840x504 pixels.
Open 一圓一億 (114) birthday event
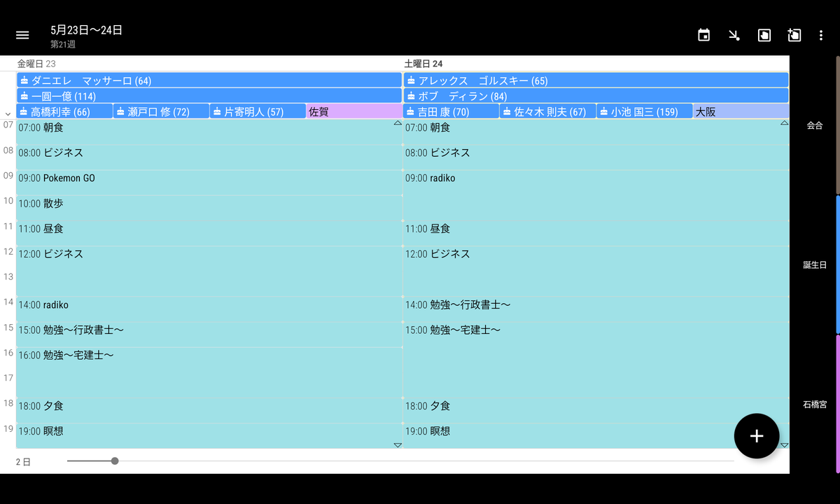coord(209,96)
